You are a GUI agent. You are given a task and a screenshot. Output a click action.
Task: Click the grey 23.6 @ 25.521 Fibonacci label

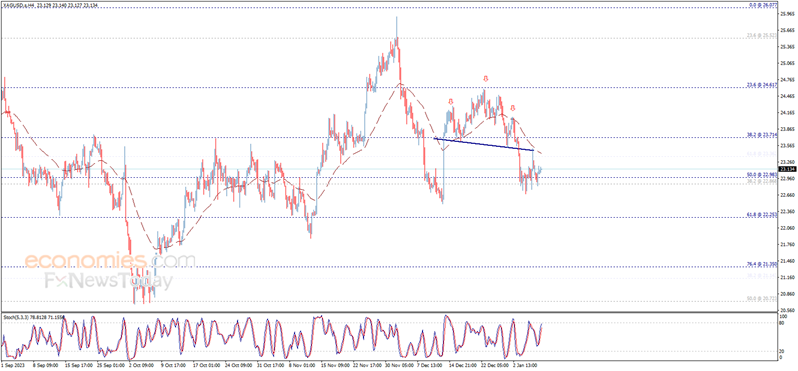click(x=763, y=35)
